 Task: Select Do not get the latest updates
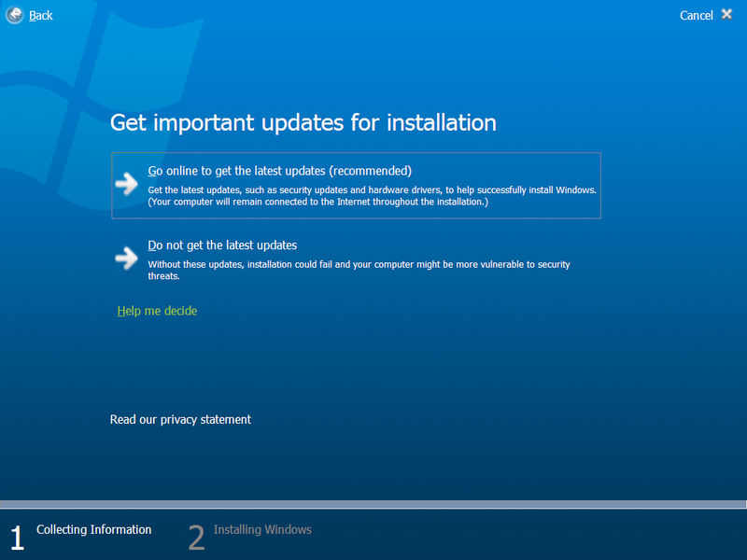pos(222,245)
